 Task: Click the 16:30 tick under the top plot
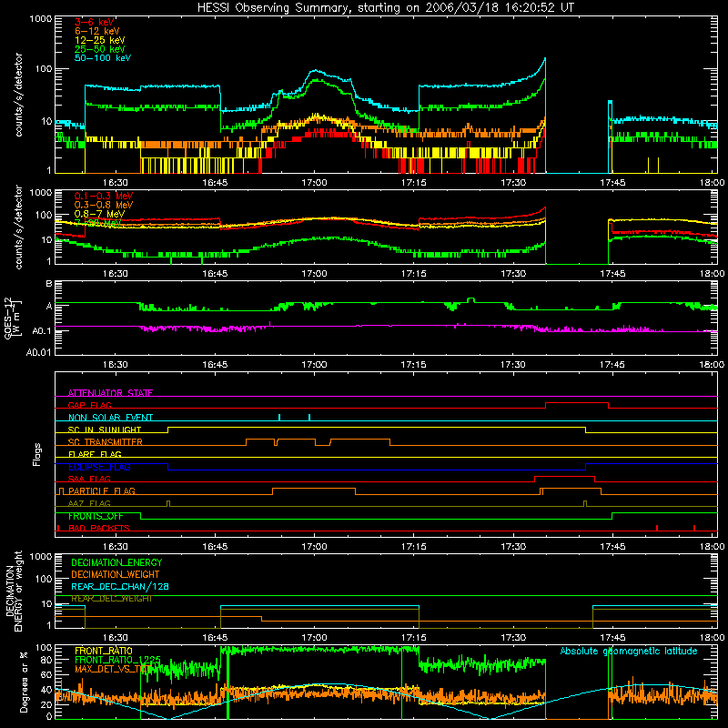click(x=116, y=183)
